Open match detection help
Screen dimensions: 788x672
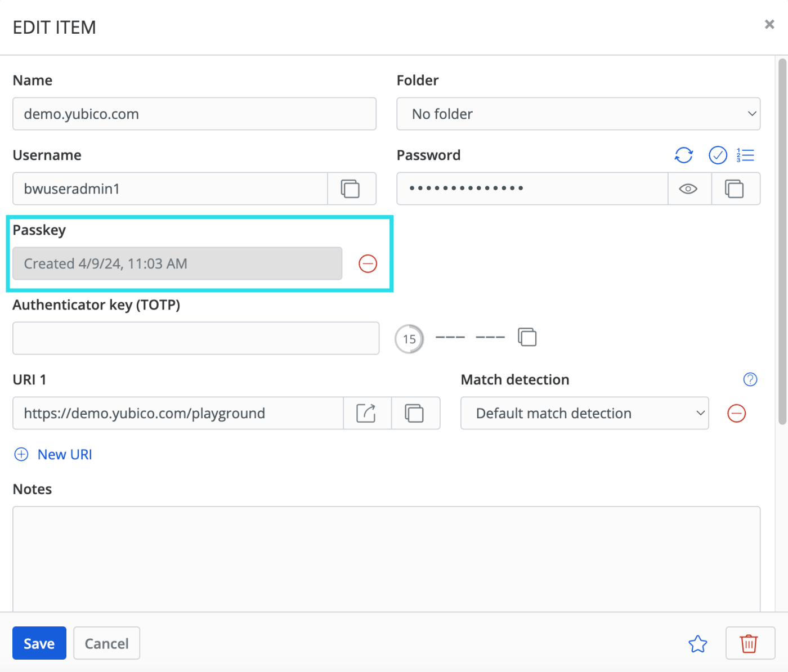point(750,380)
